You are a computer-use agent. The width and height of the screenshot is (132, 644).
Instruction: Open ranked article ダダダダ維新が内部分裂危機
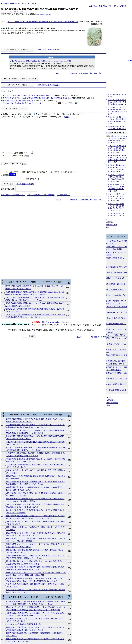[36, 483]
